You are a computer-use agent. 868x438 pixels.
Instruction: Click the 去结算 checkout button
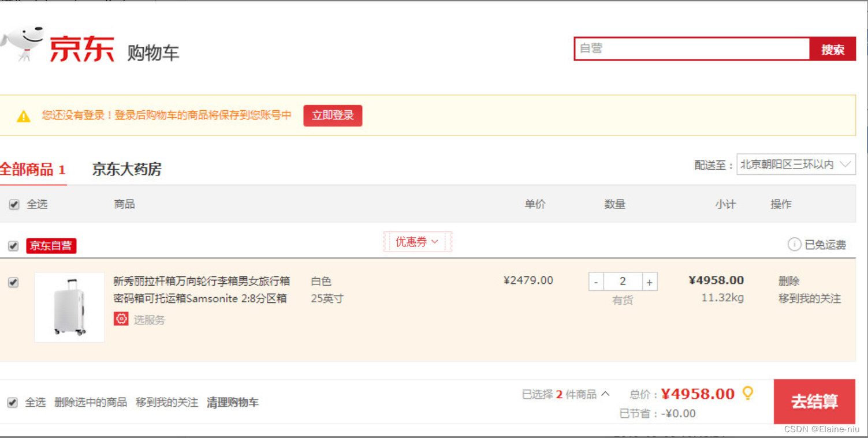(x=814, y=402)
